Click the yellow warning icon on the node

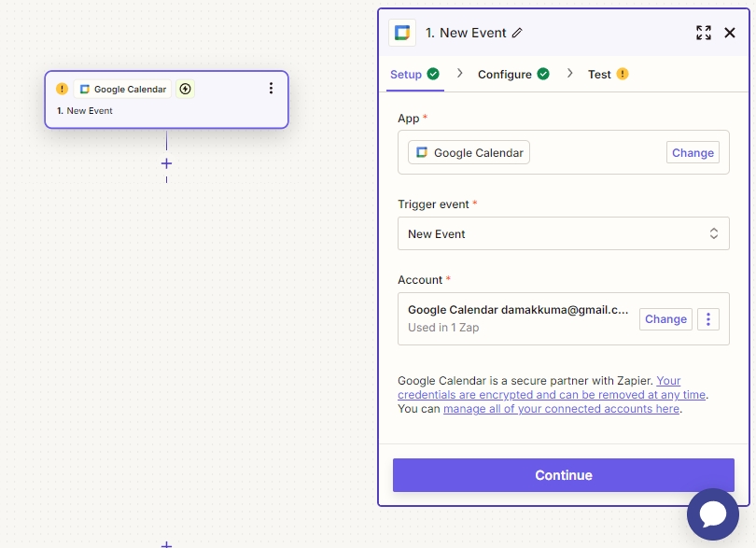(x=62, y=90)
